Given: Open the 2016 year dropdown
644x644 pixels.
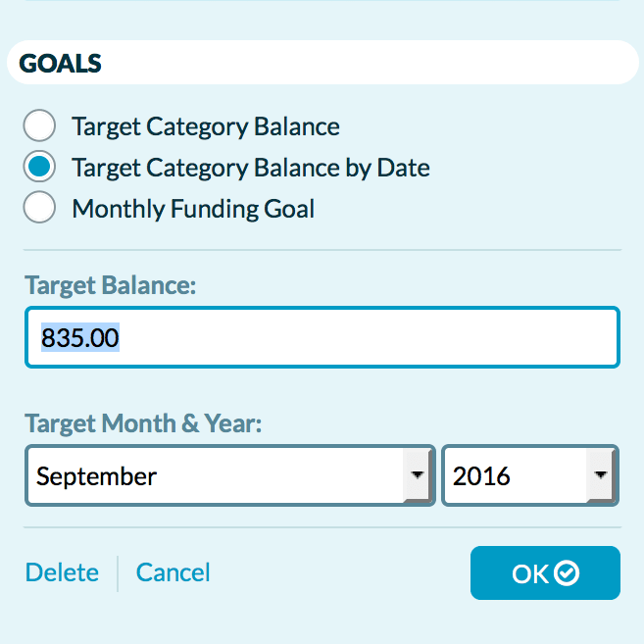Looking at the screenshot, I should (530, 475).
